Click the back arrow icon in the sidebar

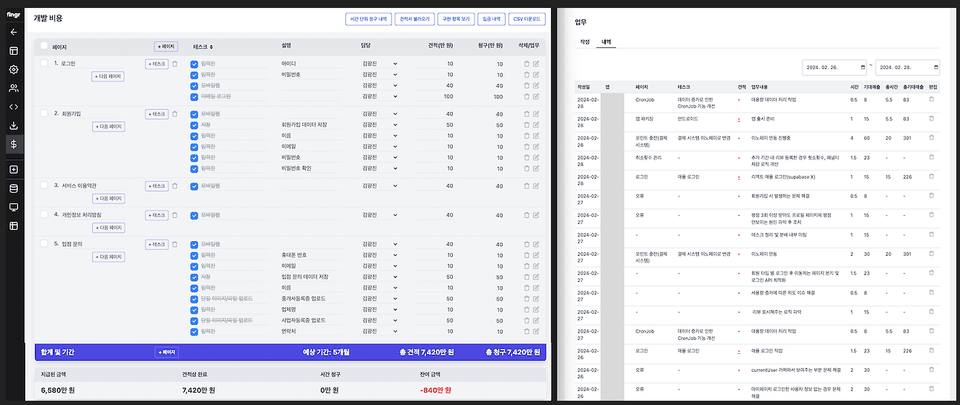pyautogui.click(x=13, y=32)
